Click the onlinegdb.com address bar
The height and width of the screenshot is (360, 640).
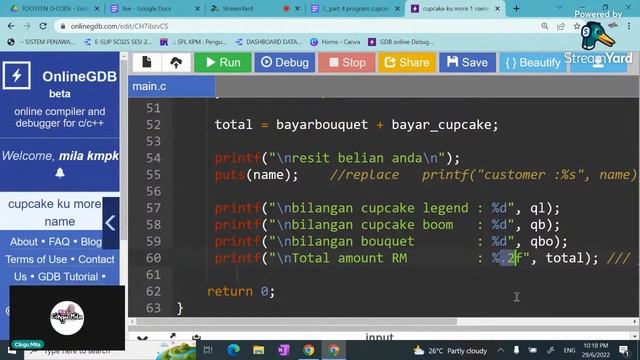(x=298, y=26)
